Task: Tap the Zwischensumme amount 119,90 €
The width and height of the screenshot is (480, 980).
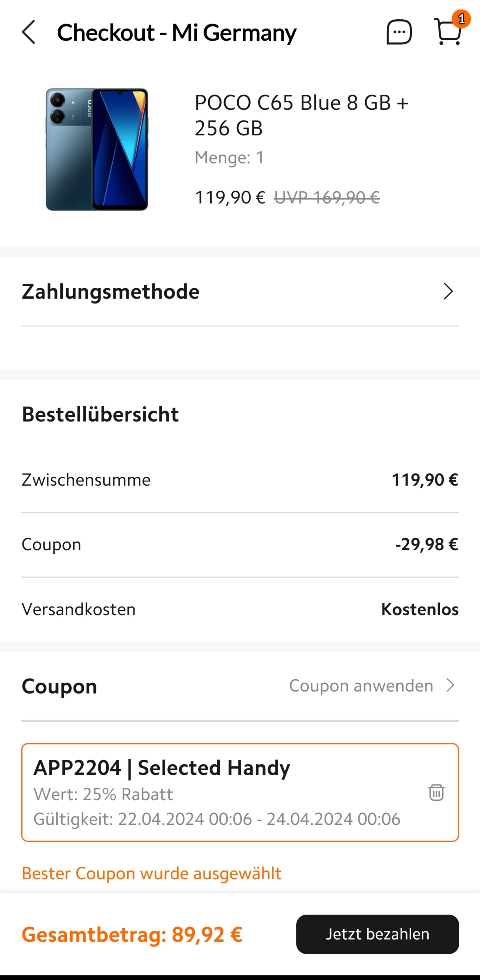Action: coord(425,479)
